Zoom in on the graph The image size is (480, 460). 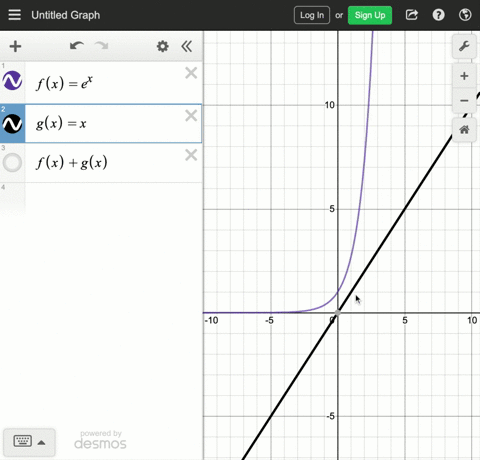[464, 76]
